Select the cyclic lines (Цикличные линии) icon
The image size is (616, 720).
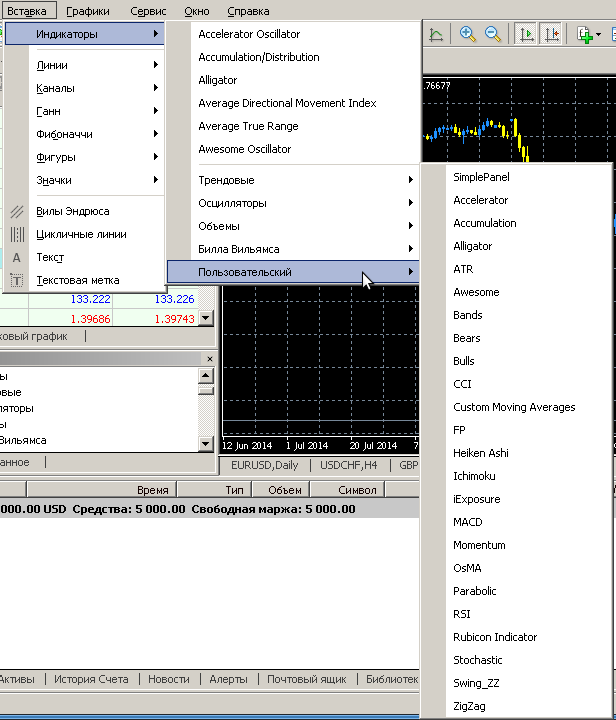17,235
